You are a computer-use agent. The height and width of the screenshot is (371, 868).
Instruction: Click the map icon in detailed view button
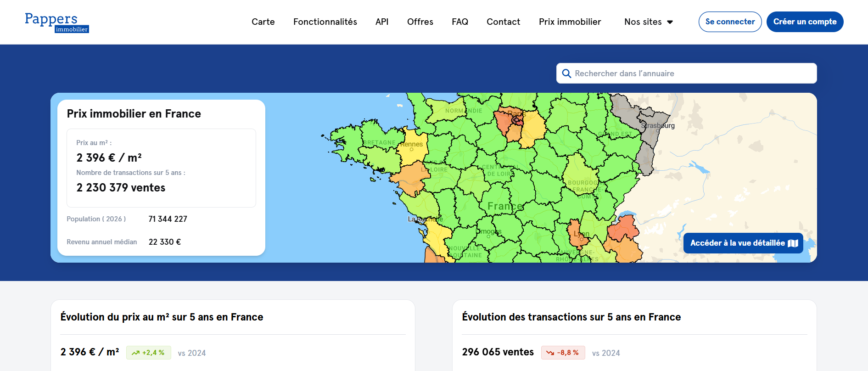(793, 243)
